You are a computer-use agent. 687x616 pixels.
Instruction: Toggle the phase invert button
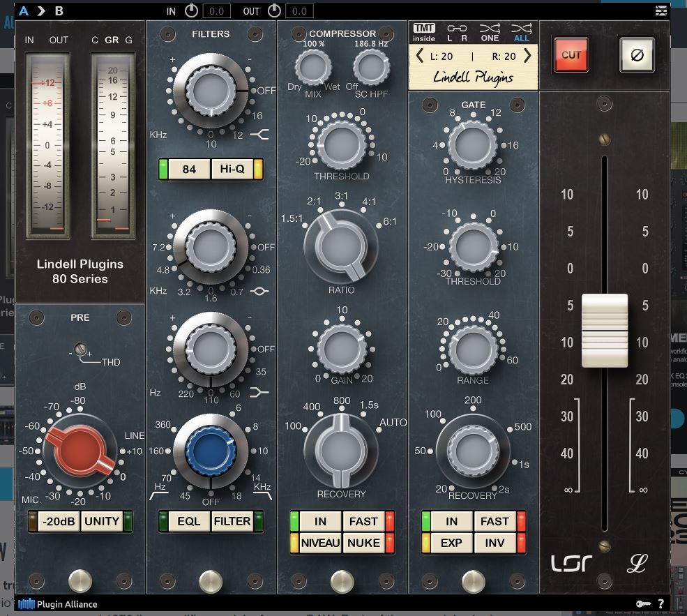coord(637,55)
